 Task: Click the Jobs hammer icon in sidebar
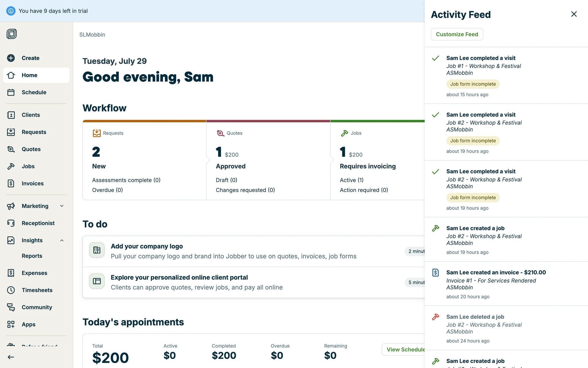[x=11, y=166]
